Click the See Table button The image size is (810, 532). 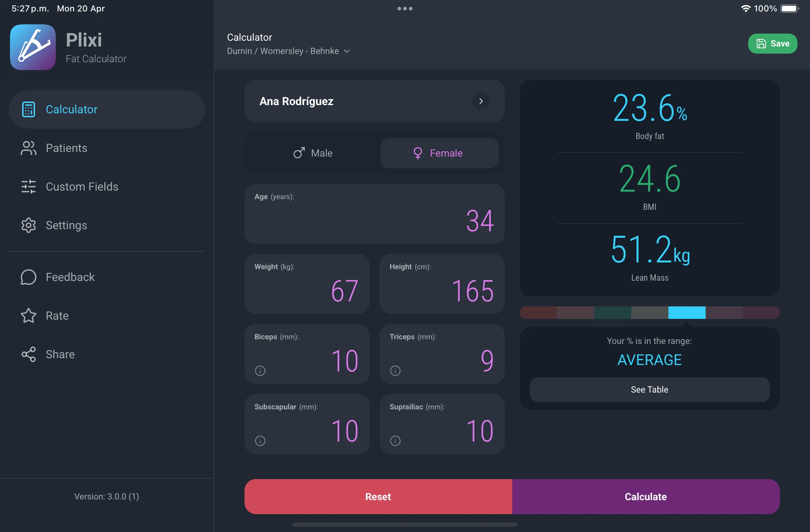[650, 390]
